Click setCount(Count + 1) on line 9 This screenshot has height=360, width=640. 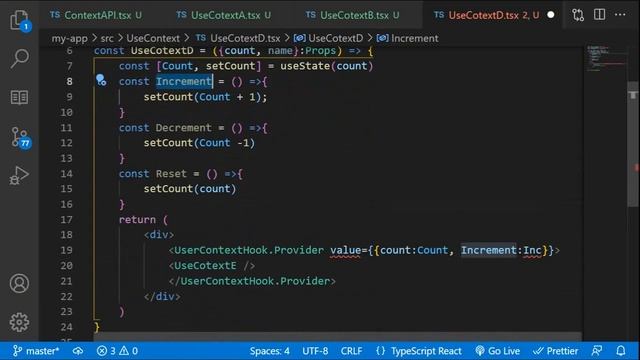205,97
